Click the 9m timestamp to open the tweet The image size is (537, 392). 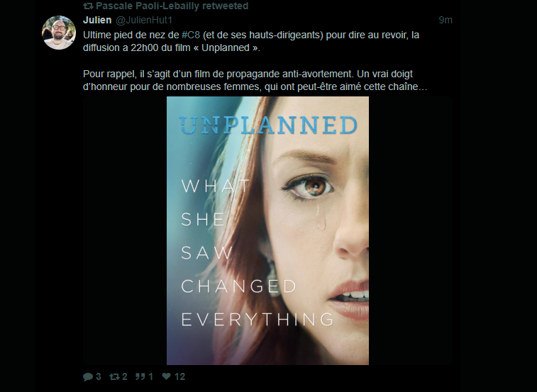[445, 20]
